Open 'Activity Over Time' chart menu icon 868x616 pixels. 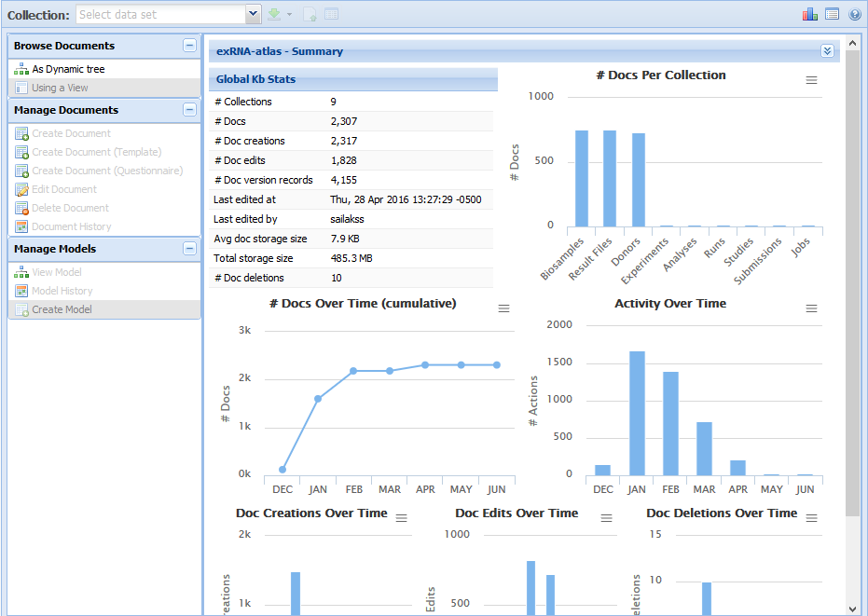(811, 308)
